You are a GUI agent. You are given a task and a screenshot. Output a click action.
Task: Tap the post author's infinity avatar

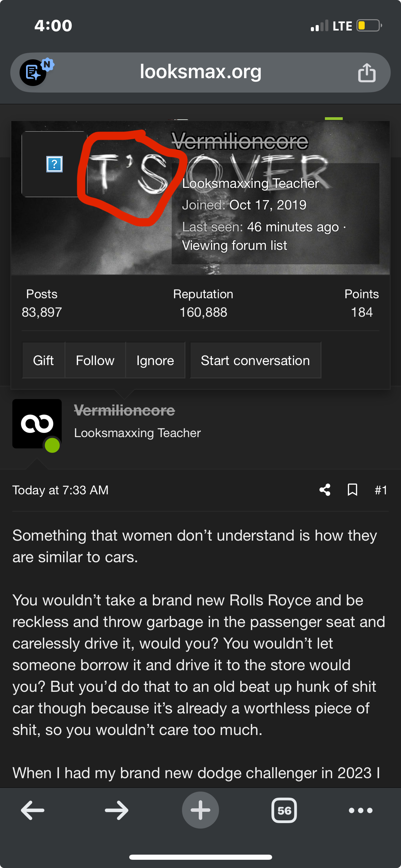37,424
